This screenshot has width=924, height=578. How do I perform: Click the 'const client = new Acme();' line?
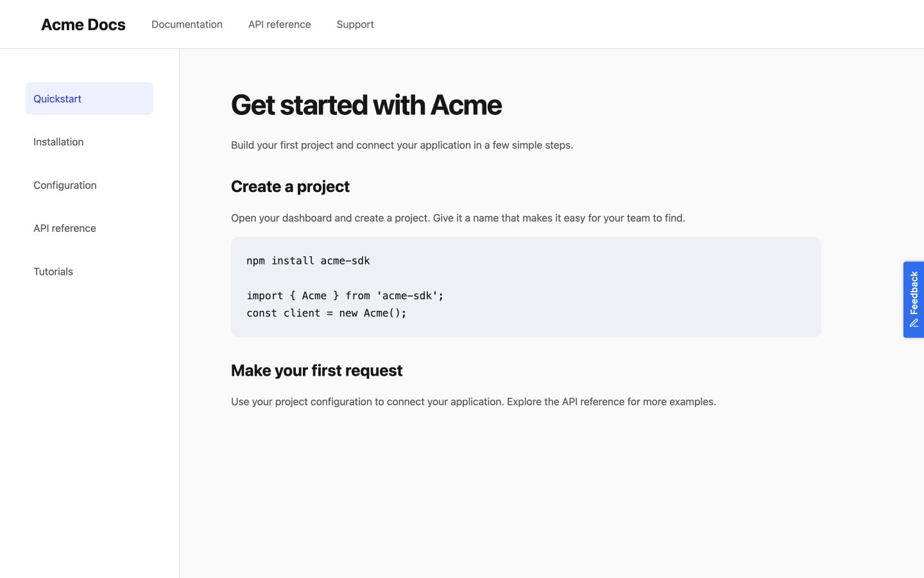point(327,313)
